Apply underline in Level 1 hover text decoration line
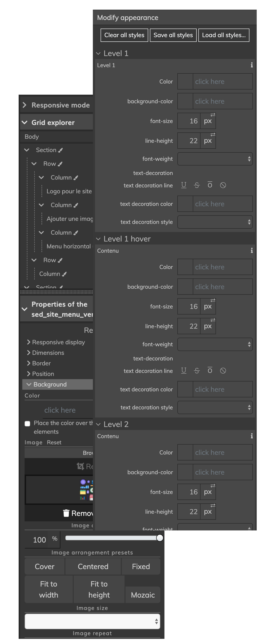This screenshot has height=644, width=267. pyautogui.click(x=184, y=371)
